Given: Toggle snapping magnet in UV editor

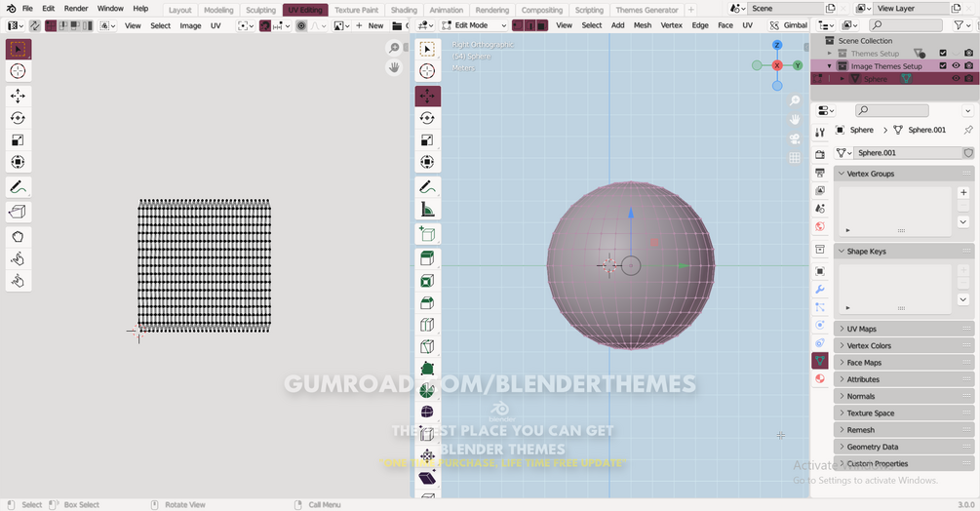Looking at the screenshot, I should click(x=265, y=25).
